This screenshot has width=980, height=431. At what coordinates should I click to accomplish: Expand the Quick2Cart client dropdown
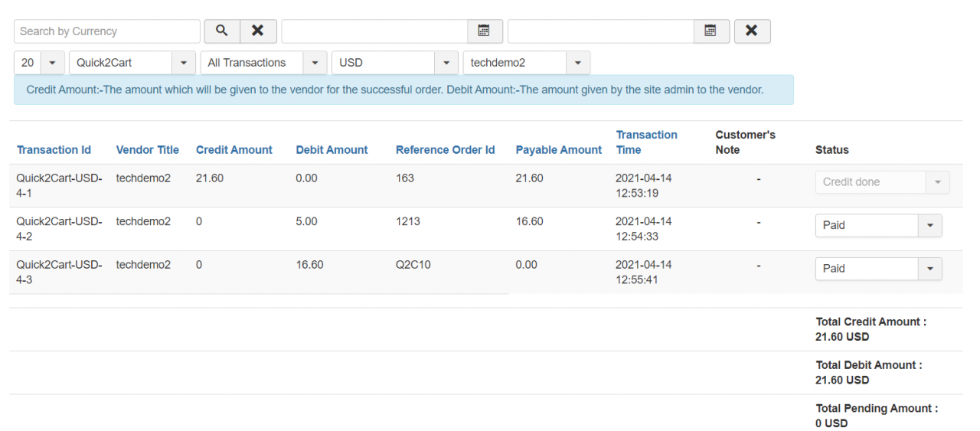click(x=132, y=63)
